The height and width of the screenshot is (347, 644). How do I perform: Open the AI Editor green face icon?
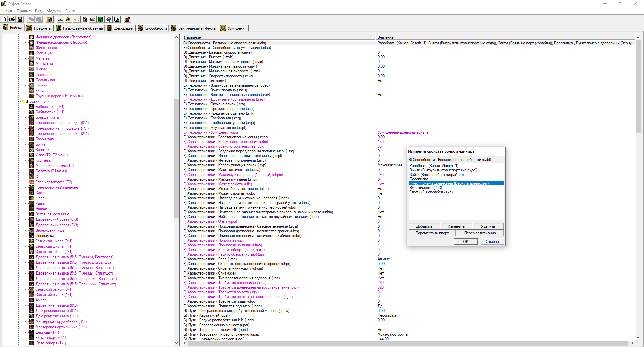tap(101, 19)
